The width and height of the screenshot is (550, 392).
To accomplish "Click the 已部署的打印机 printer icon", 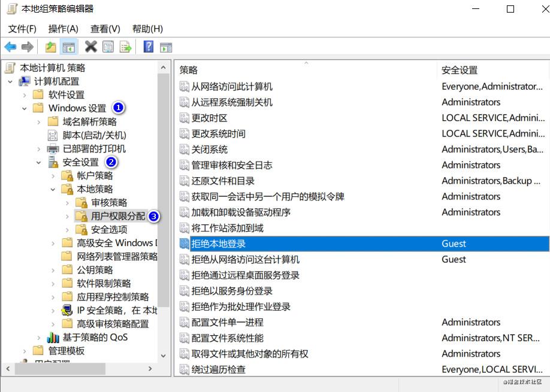I will pyautogui.click(x=53, y=149).
